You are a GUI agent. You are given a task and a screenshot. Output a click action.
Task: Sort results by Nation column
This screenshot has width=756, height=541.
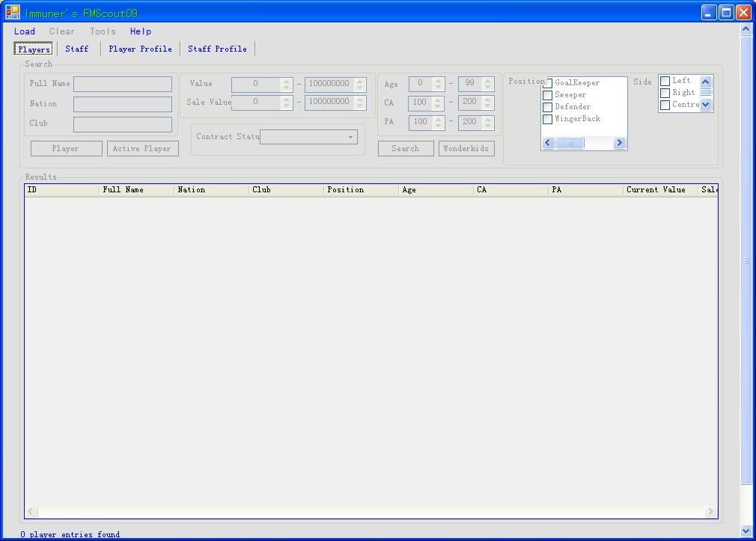point(211,190)
